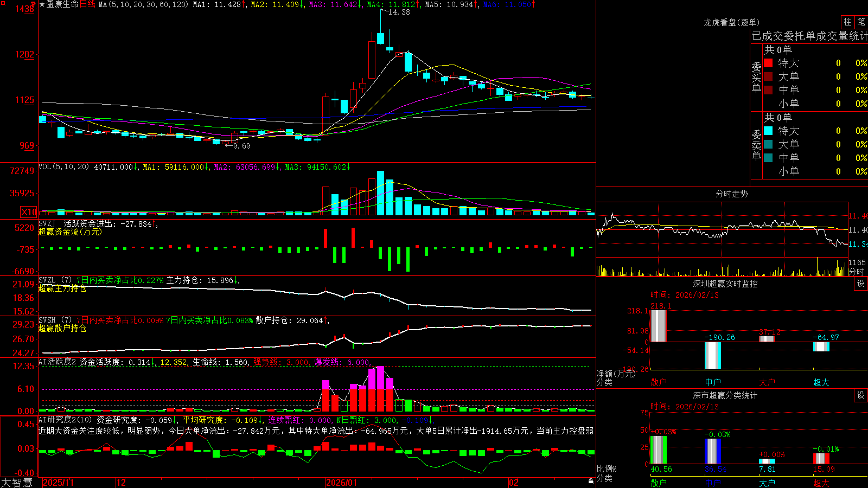Click the MA1: 11.428 value
The width and height of the screenshot is (868, 488).
(x=220, y=4)
